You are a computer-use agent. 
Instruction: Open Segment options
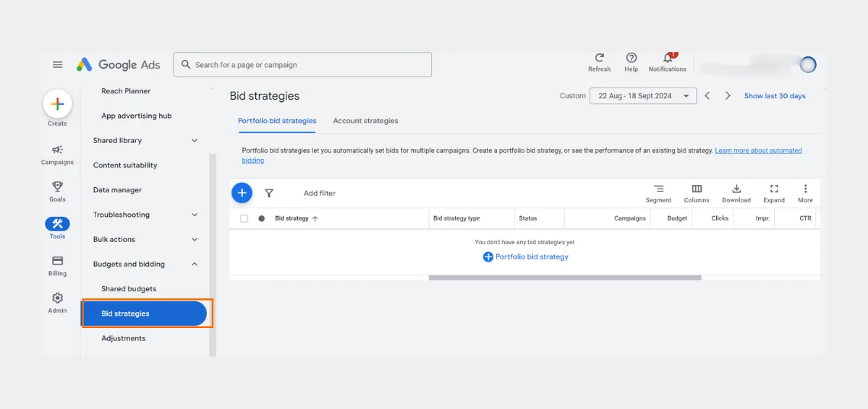(x=658, y=193)
